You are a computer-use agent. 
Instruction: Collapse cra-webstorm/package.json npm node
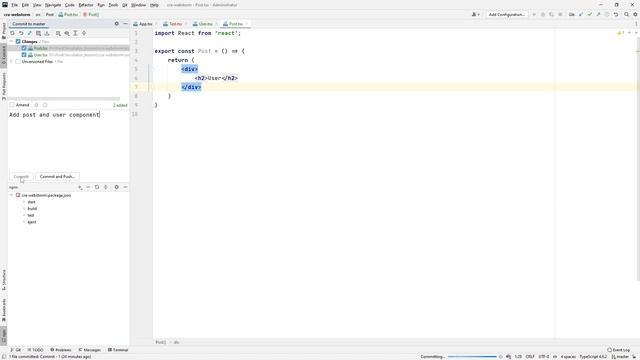pyautogui.click(x=11, y=196)
